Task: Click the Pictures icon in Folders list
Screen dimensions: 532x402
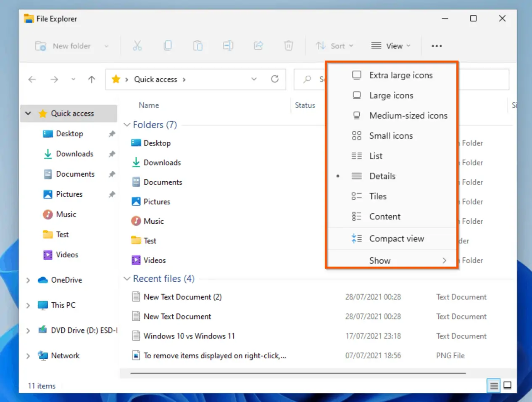Action: [x=136, y=202]
